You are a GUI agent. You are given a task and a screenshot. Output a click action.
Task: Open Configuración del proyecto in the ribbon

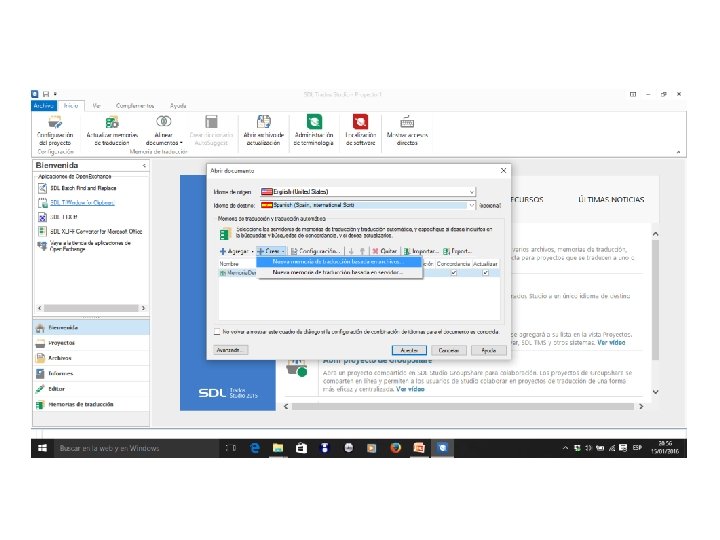point(55,130)
